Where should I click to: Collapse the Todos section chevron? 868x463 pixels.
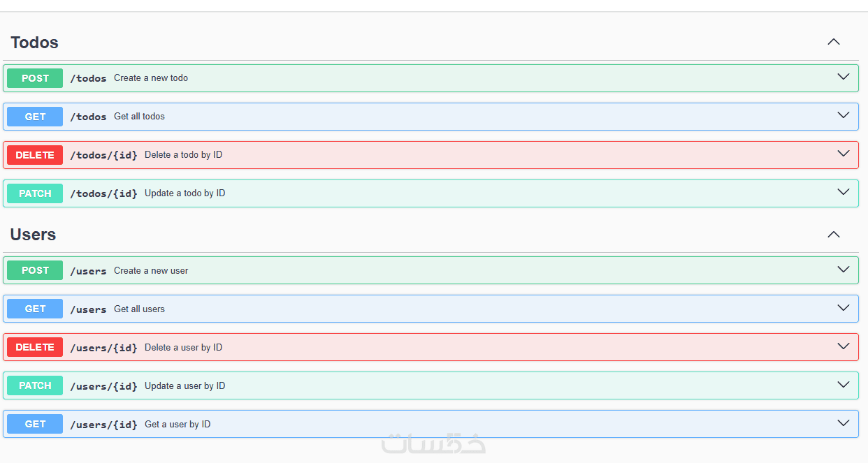pos(834,42)
